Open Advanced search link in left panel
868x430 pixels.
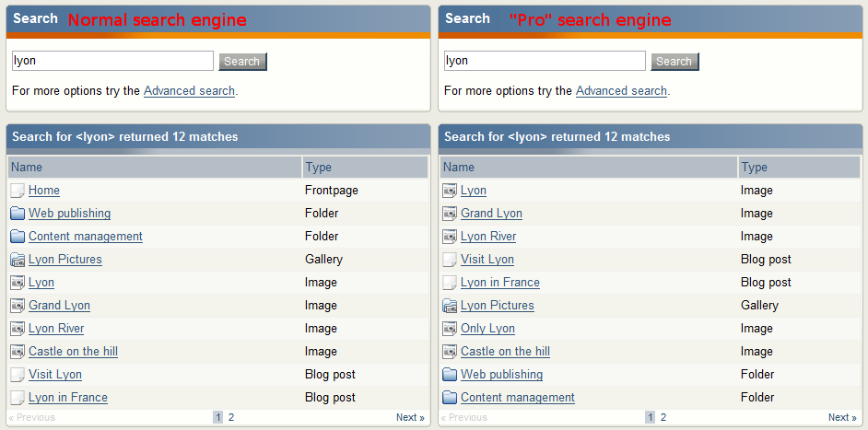(189, 91)
